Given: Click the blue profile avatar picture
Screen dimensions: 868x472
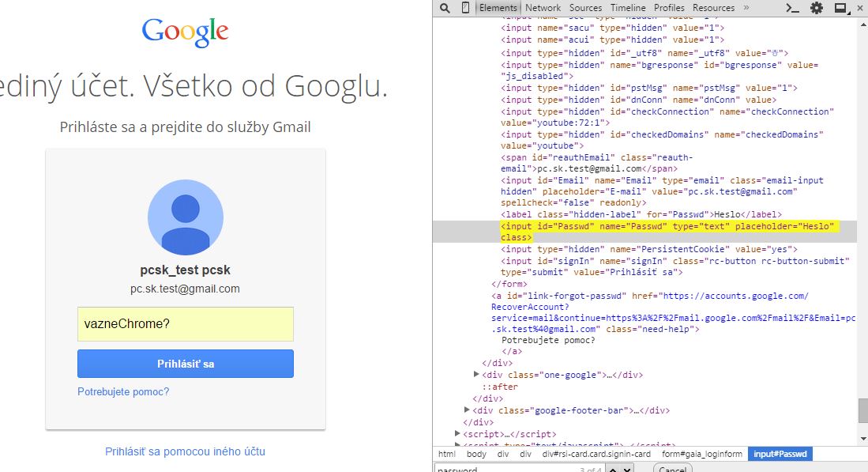Looking at the screenshot, I should (186, 217).
